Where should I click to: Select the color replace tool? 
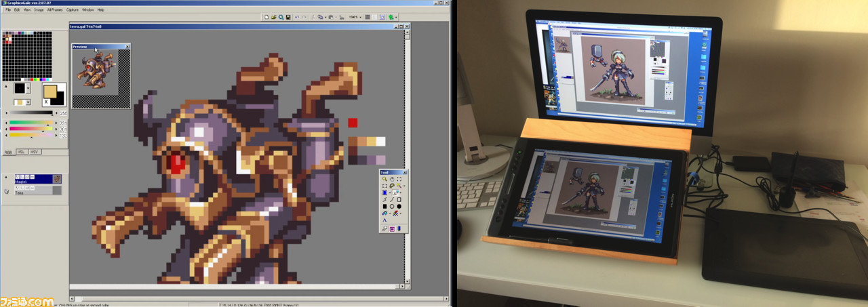pyautogui.click(x=384, y=213)
